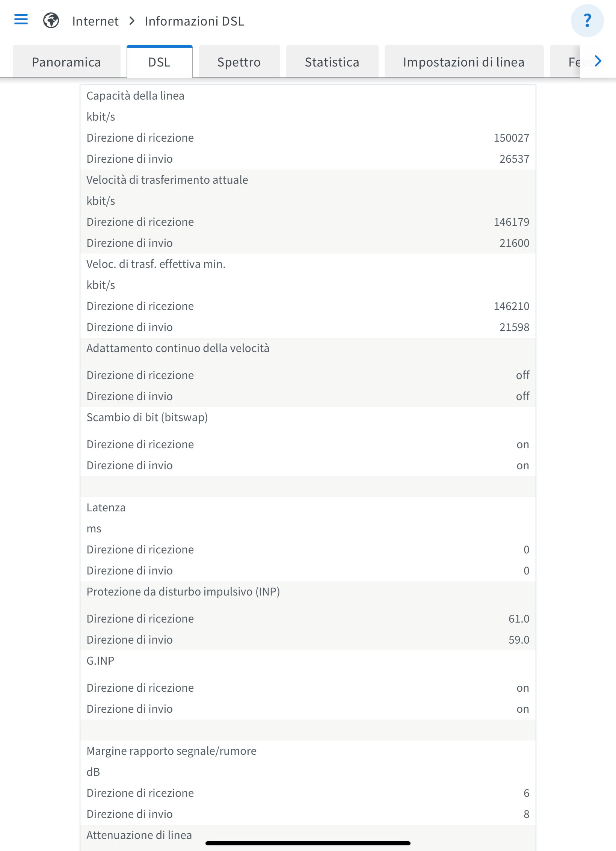Click the Margine rapporto segnale/rumore heading

[x=171, y=751]
